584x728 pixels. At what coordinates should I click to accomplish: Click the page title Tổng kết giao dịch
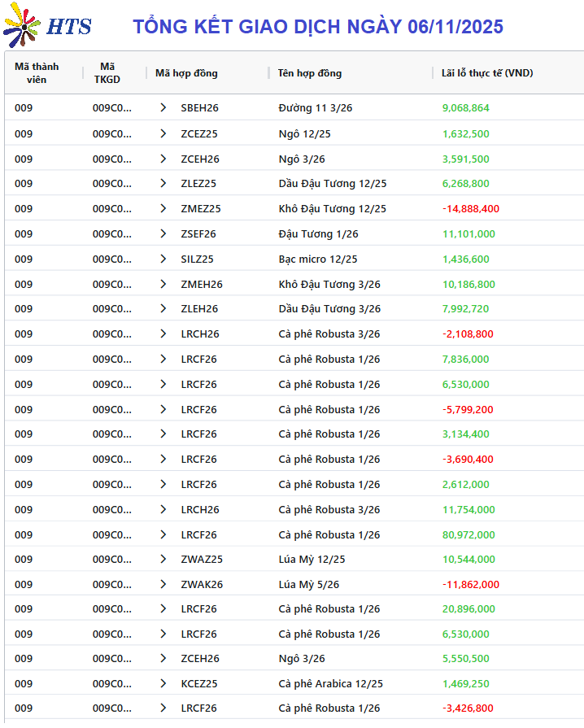click(318, 27)
